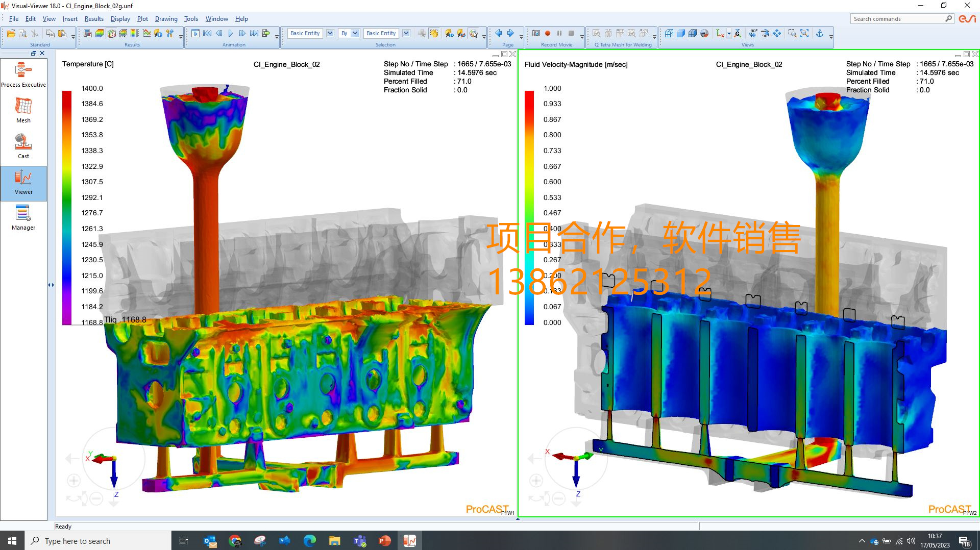Viewport: 980px width, 550px height.
Task: Expand Record Movie toolbar overflow options
Action: click(582, 36)
